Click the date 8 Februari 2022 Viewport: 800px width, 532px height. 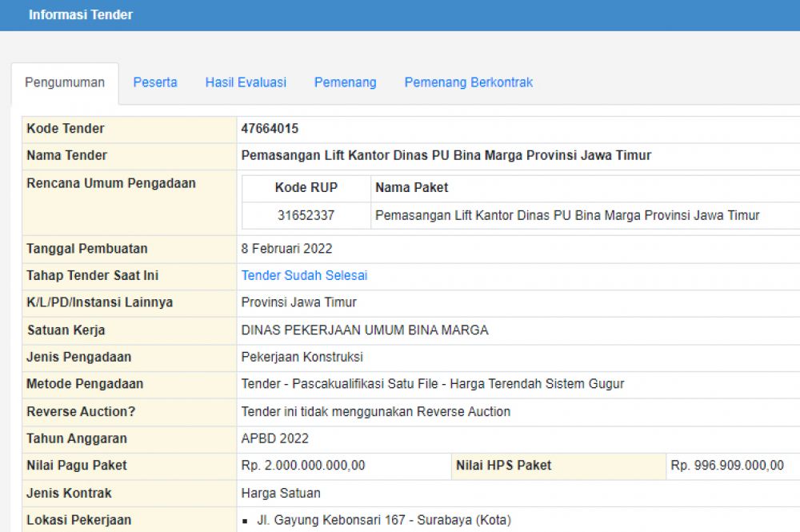pyautogui.click(x=286, y=248)
